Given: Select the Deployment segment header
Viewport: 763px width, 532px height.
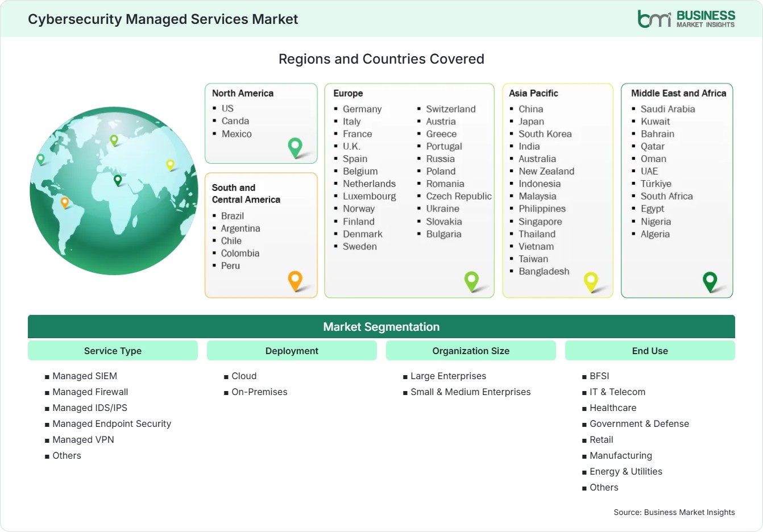Looking at the screenshot, I should click(x=292, y=351).
